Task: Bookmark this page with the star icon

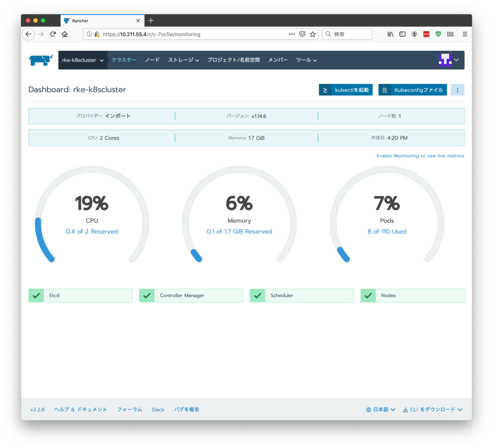Action: point(313,34)
